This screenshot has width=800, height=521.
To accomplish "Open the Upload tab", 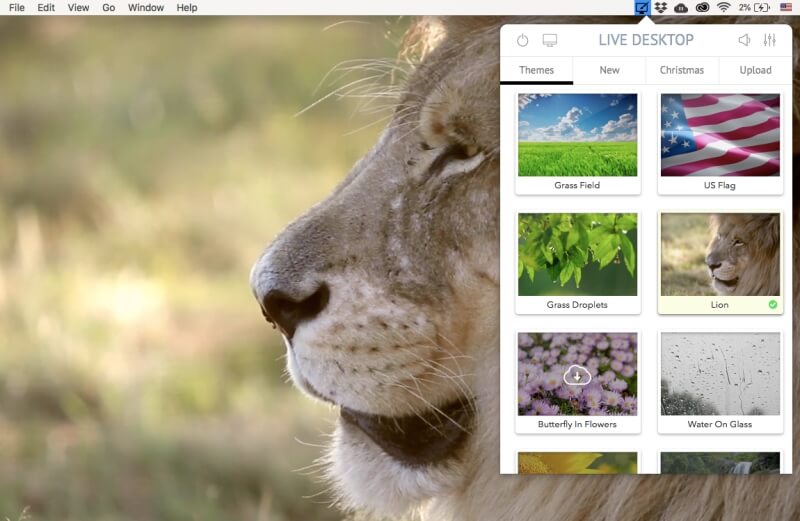I will [755, 70].
